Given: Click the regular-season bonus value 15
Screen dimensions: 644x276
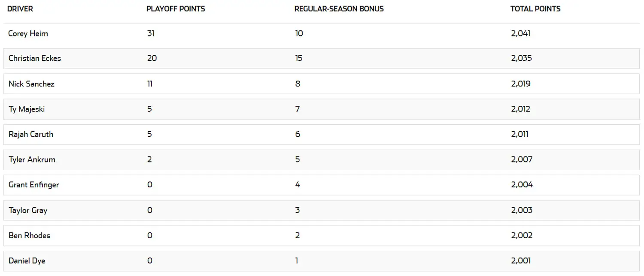Looking at the screenshot, I should pyautogui.click(x=299, y=58).
